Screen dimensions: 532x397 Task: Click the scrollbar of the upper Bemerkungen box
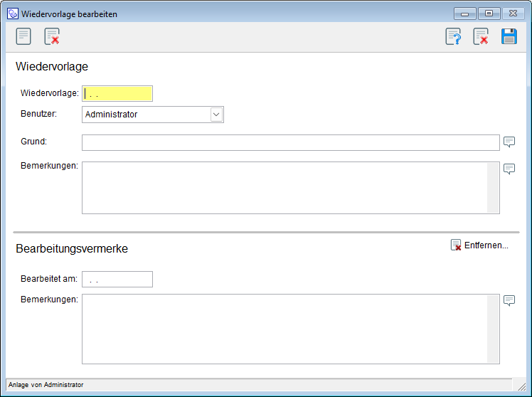tap(493, 188)
